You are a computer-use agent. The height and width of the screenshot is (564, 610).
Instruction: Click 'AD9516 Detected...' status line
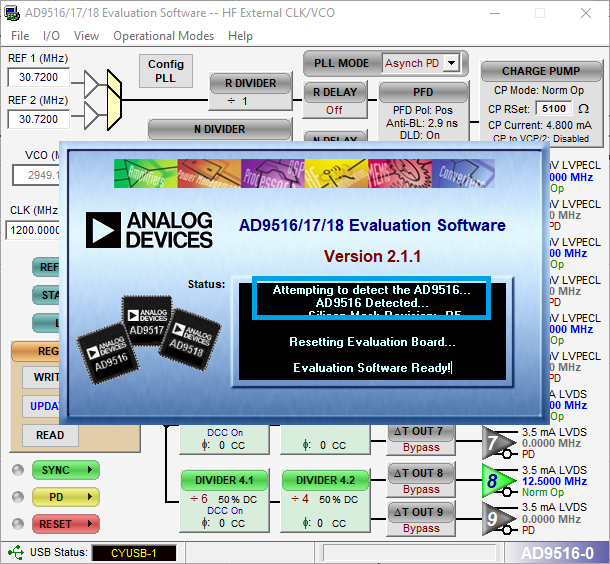[372, 303]
